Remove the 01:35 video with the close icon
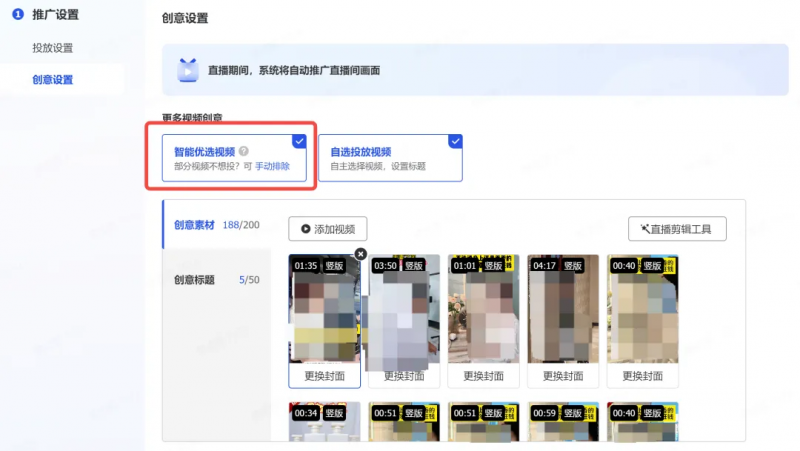The height and width of the screenshot is (451, 800). coord(361,254)
